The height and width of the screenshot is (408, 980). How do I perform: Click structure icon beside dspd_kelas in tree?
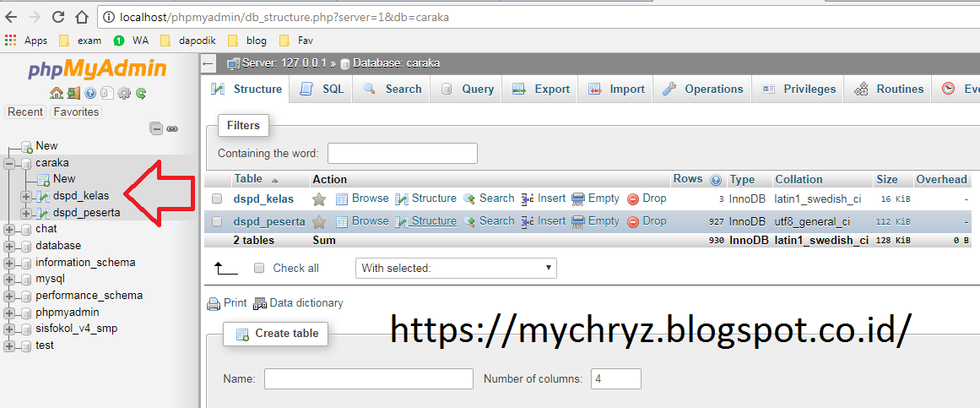point(43,197)
